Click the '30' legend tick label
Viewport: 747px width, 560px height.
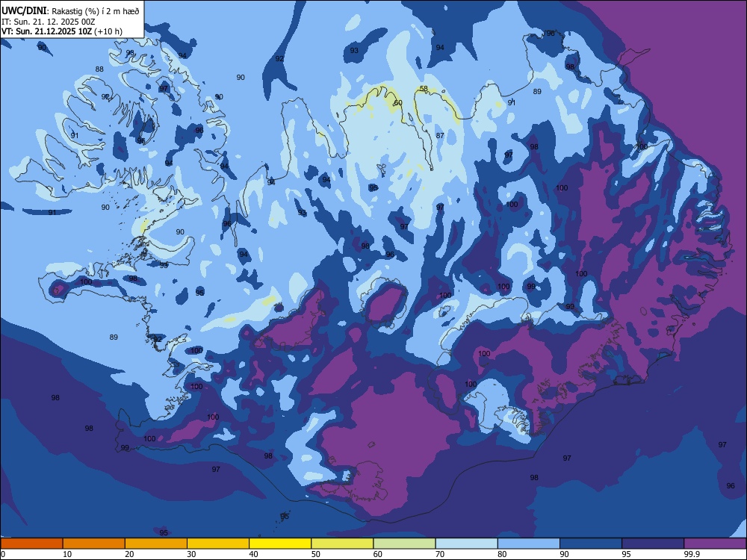[191, 554]
